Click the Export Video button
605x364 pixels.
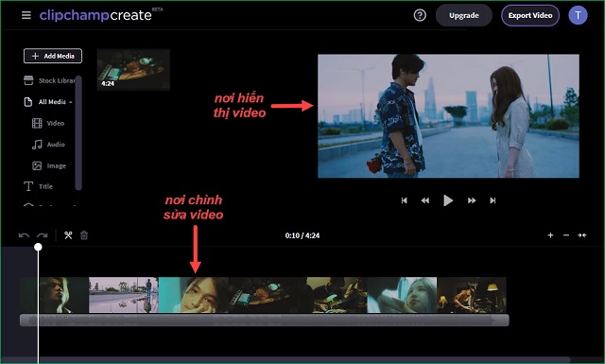(530, 15)
